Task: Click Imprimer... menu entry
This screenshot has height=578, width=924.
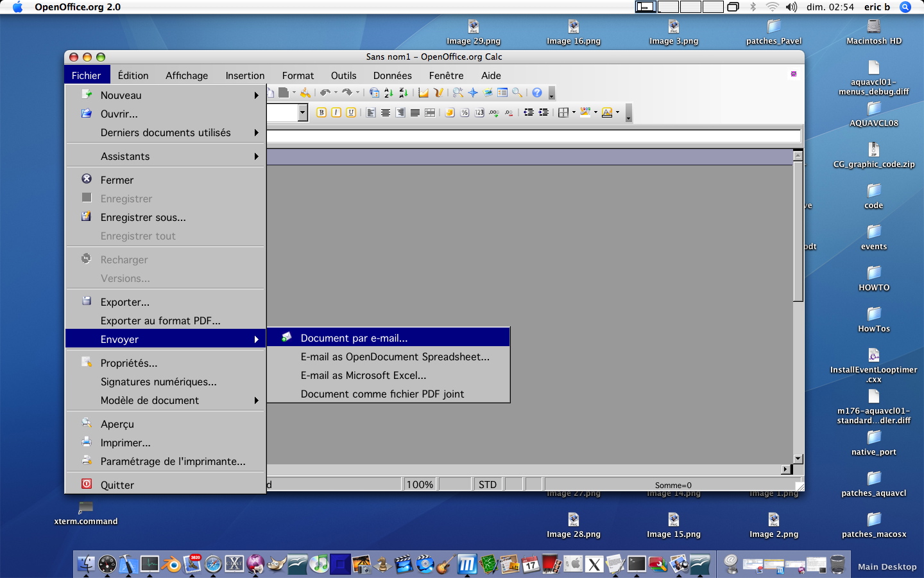Action: point(166,442)
